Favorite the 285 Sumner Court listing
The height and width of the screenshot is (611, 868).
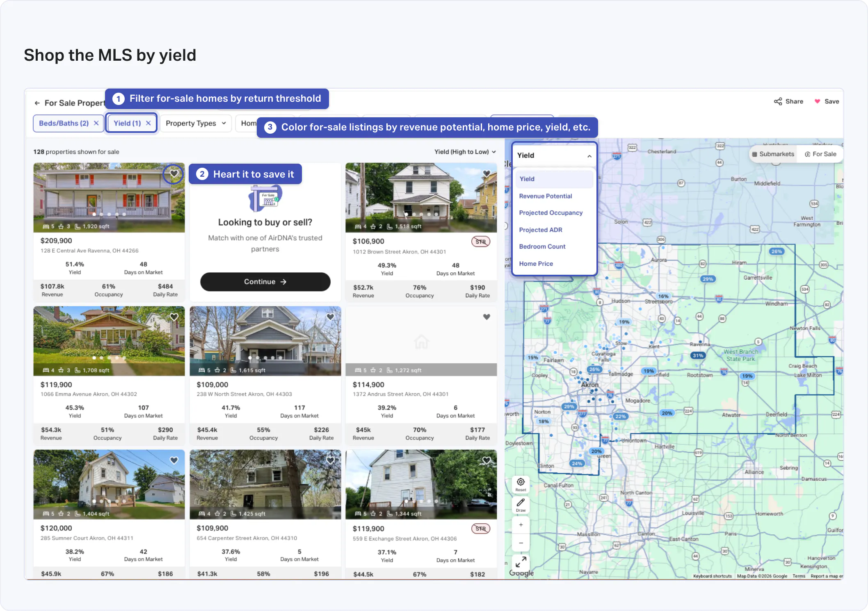point(174,461)
